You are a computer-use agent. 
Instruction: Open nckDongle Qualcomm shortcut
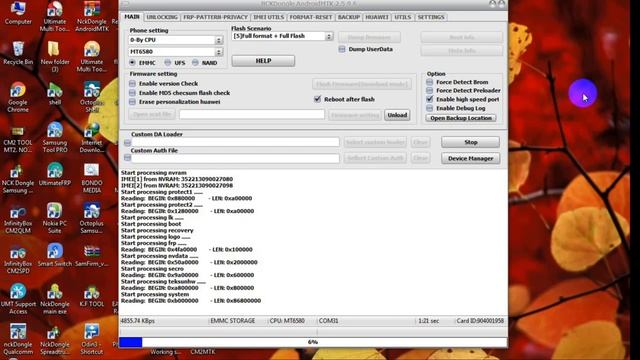pos(18,340)
